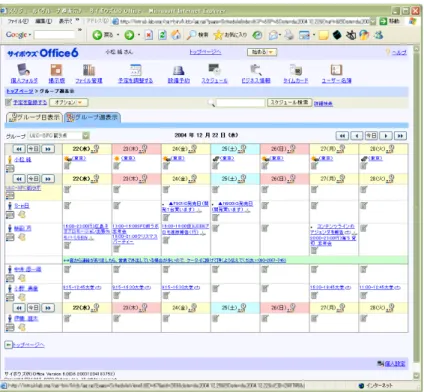Expand the Forward button history dropdown arrow
The width and height of the screenshot is (424, 392).
pos(138,35)
